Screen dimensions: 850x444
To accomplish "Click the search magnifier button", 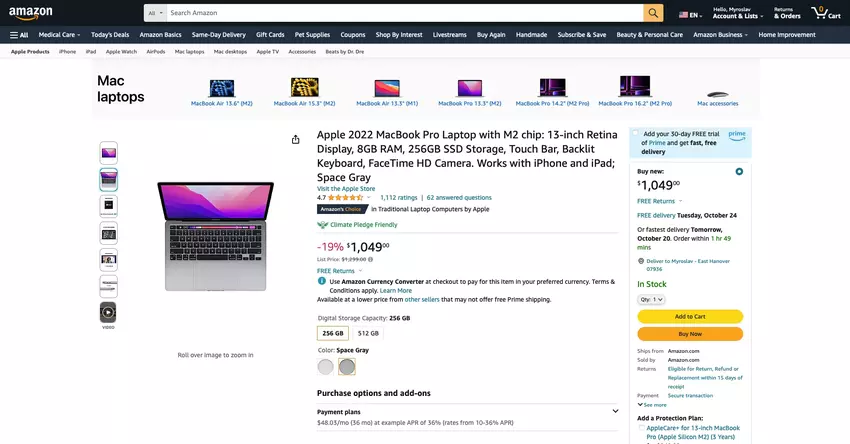I will coord(653,13).
